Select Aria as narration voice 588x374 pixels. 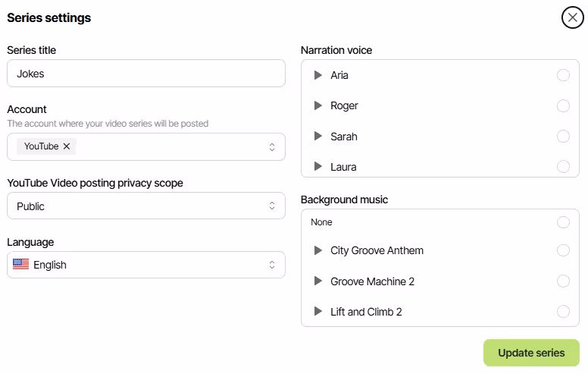click(x=563, y=75)
